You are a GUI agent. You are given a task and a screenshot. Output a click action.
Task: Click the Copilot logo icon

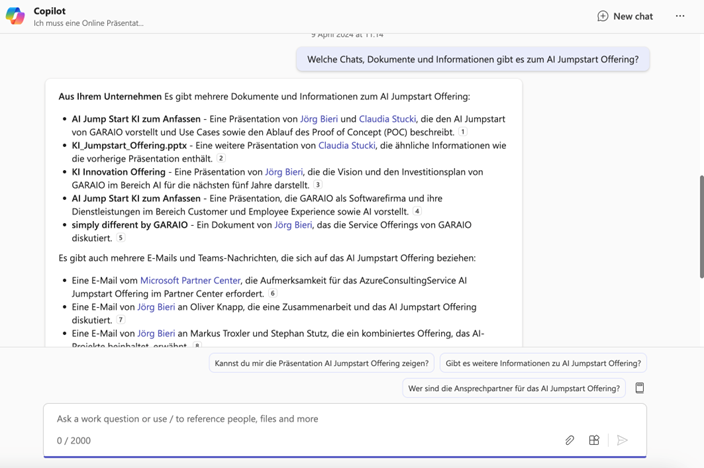click(x=15, y=16)
